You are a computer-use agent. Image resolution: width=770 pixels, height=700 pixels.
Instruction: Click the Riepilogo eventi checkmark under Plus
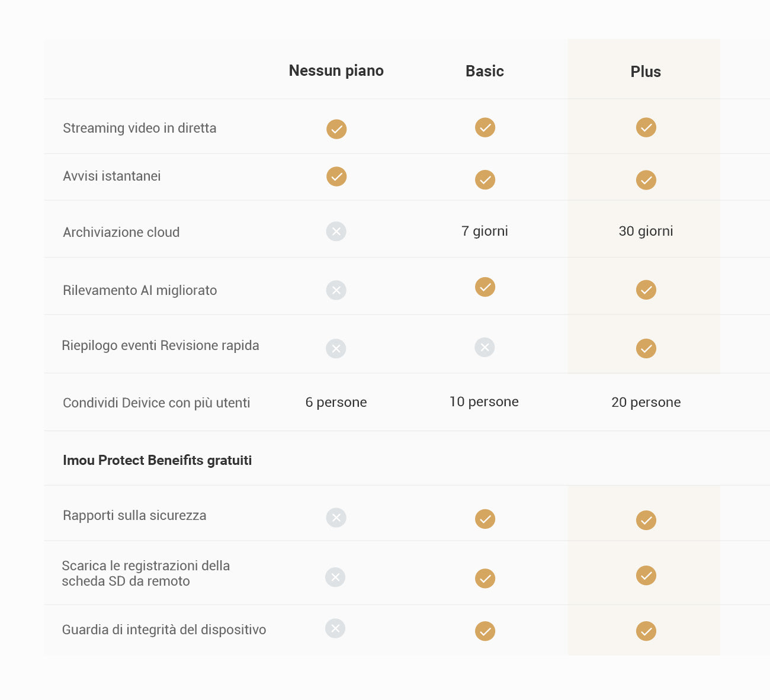tap(646, 348)
